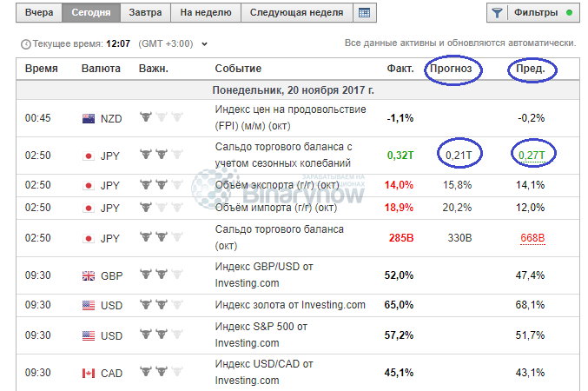The width and height of the screenshot is (588, 391).
Task: Click the Событие column header
Action: coord(238,69)
